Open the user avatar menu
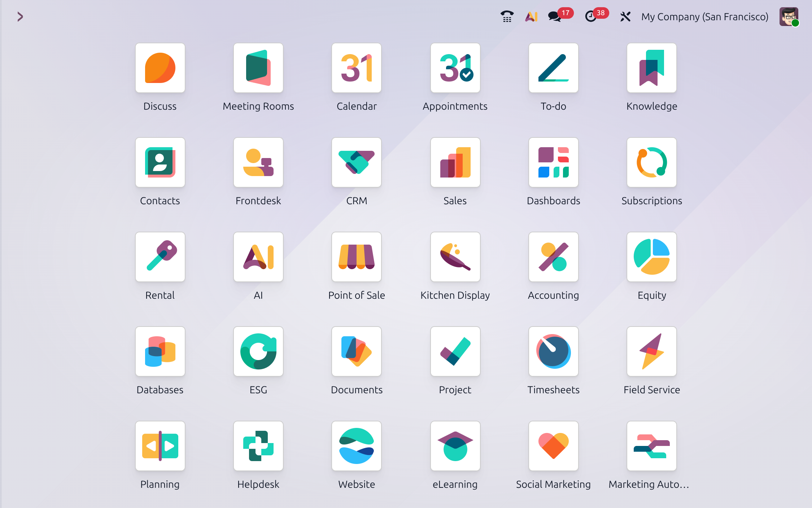 tap(789, 17)
